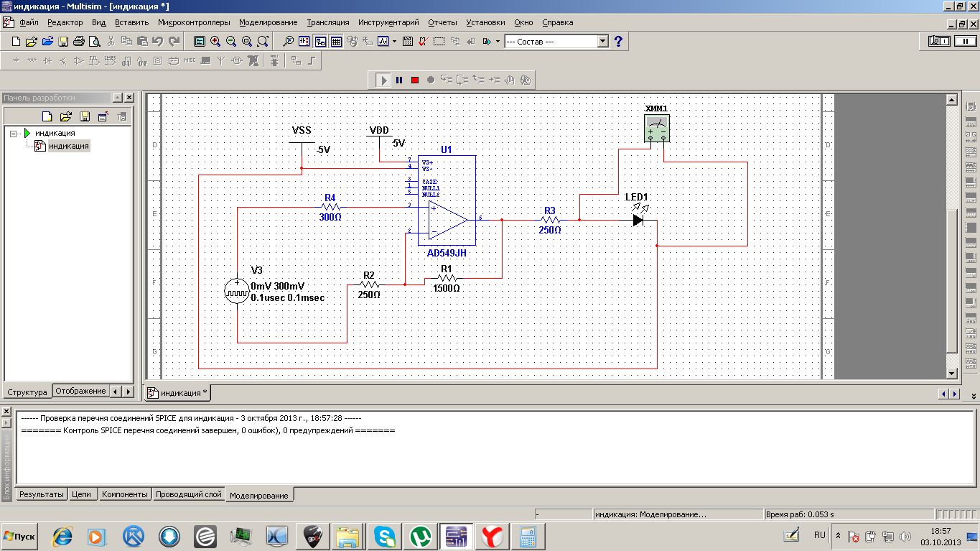Image resolution: width=980 pixels, height=551 pixels.
Task: Switch to the Структура panel tab
Action: 27,392
